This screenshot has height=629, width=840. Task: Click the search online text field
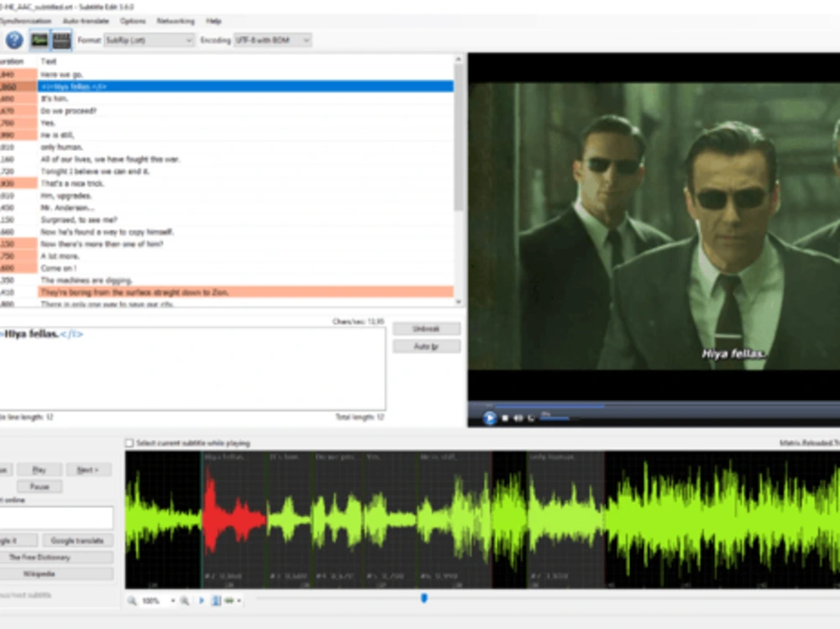point(56,517)
